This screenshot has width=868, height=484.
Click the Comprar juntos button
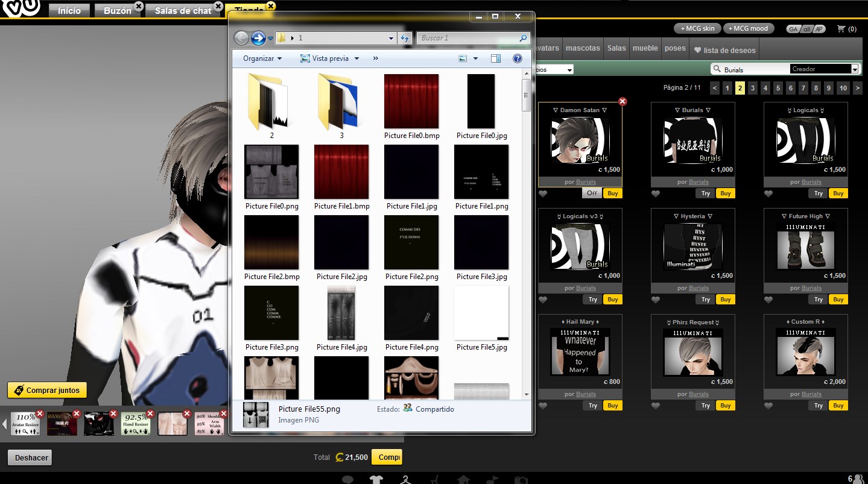click(x=47, y=390)
